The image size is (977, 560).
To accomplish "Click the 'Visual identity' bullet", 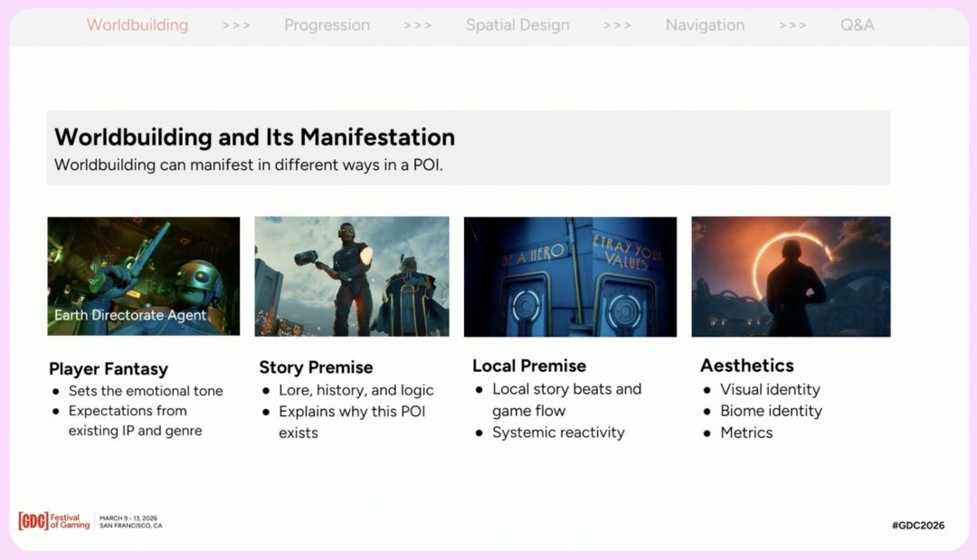I will (770, 389).
